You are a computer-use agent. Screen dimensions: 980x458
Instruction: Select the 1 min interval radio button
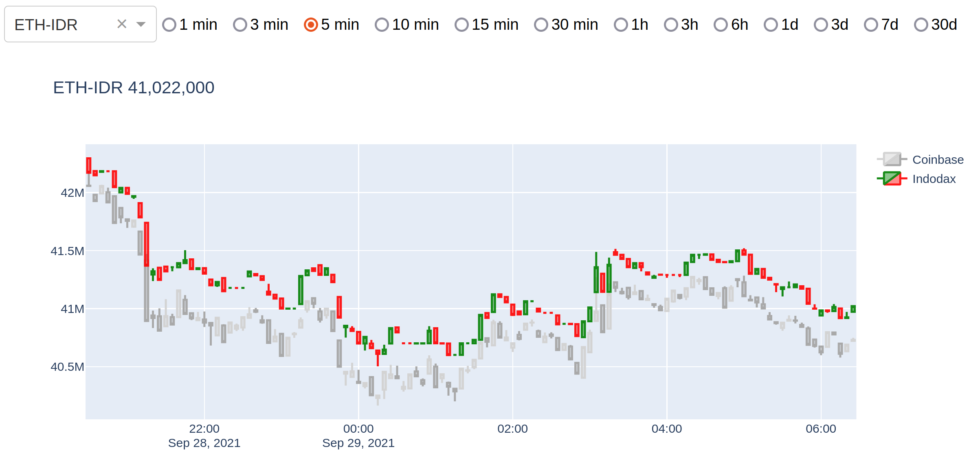(169, 25)
